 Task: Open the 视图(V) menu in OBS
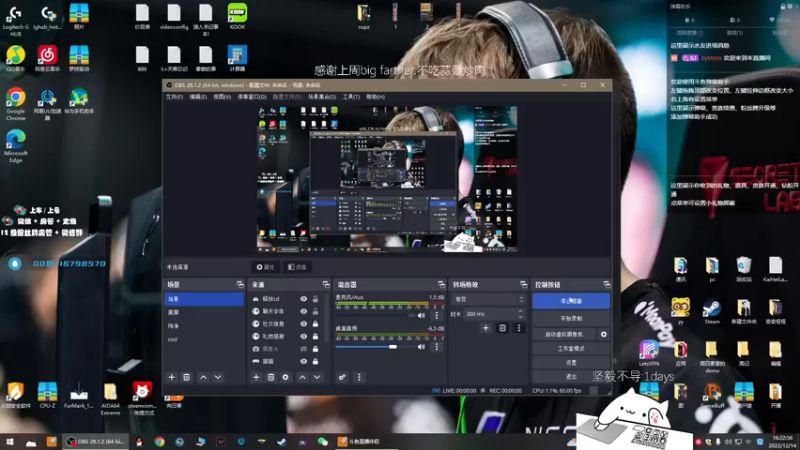pyautogui.click(x=222, y=97)
